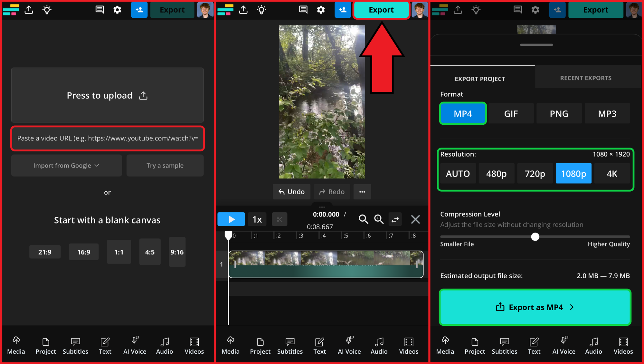Open the Audio panel
The image size is (644, 364).
[165, 346]
